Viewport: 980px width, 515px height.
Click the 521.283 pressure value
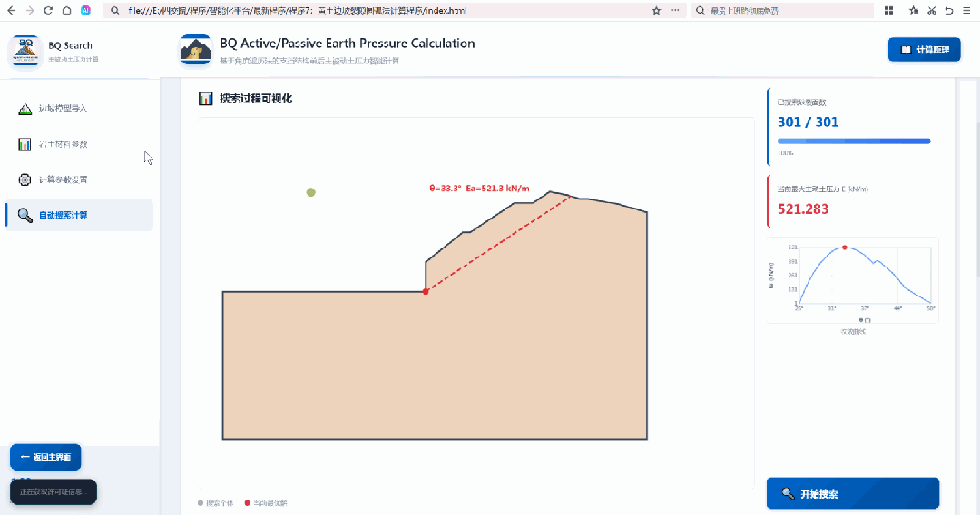pos(803,209)
